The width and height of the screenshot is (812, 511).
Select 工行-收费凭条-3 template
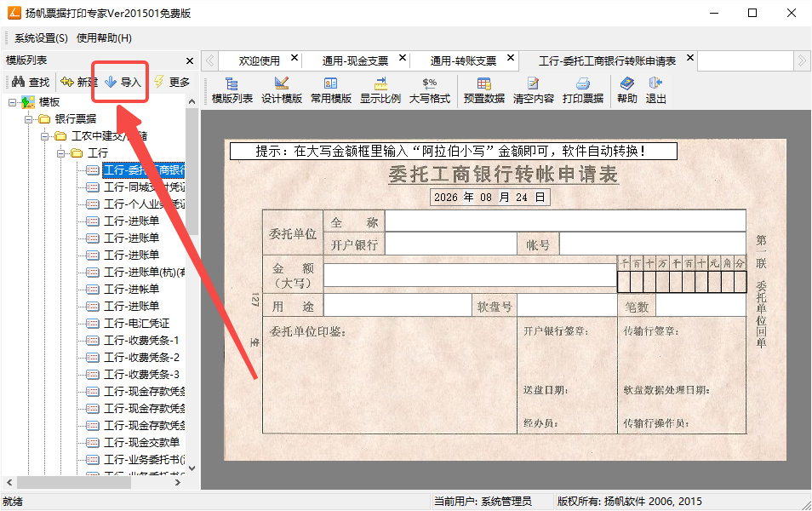click(x=141, y=375)
